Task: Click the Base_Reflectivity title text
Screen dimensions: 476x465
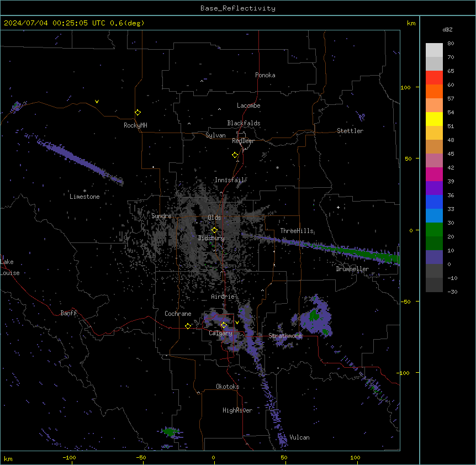Action: [238, 8]
